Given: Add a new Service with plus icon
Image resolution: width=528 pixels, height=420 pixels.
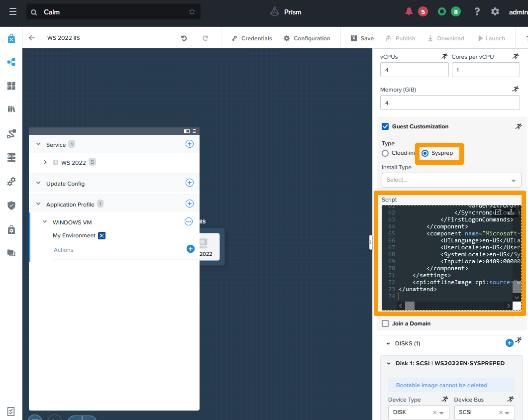Looking at the screenshot, I should point(189,144).
